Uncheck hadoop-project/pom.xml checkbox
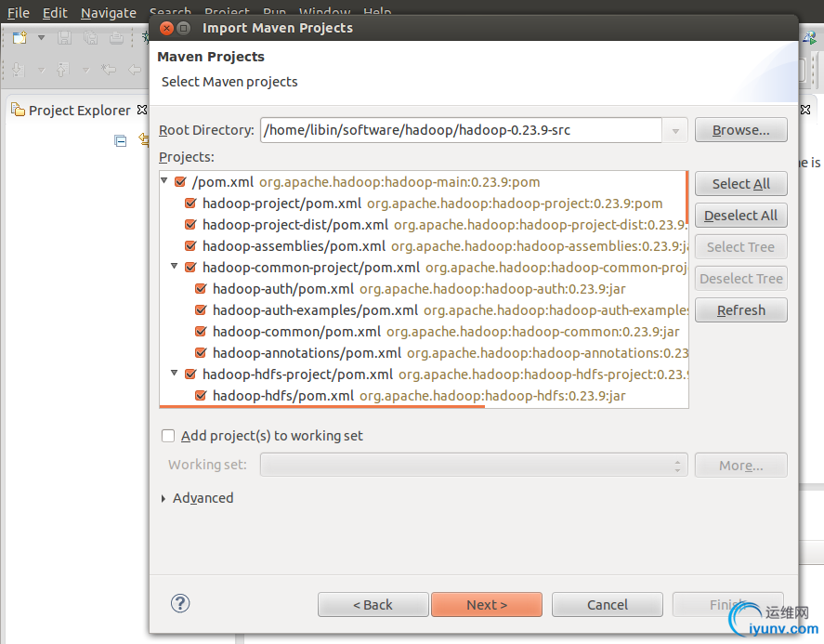824x644 pixels. click(x=190, y=204)
